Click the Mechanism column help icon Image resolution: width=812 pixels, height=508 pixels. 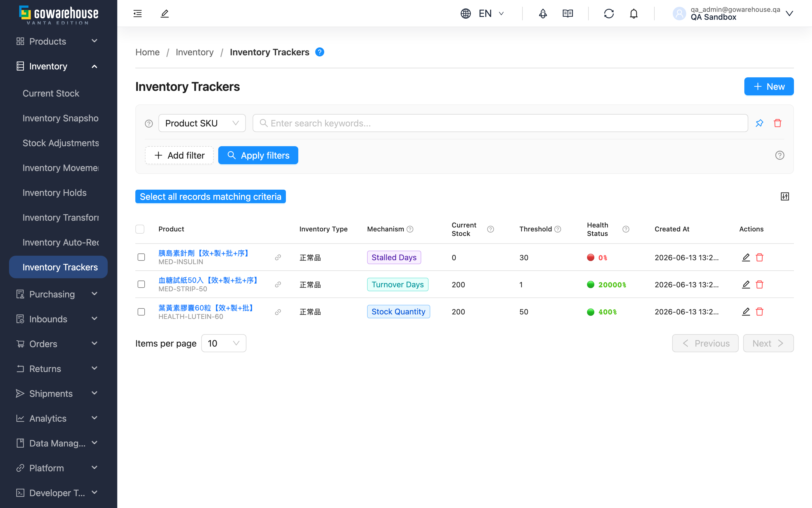(x=410, y=229)
